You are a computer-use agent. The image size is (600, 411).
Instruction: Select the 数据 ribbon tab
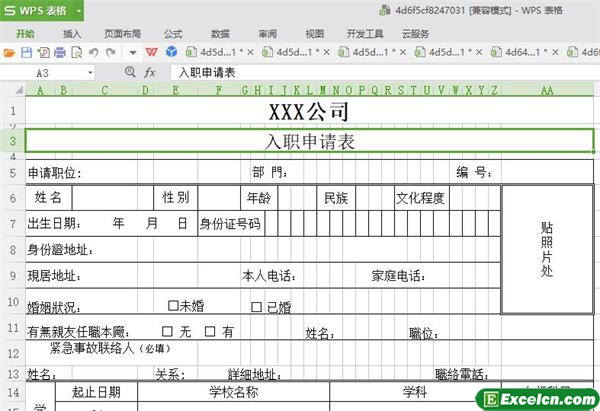click(x=220, y=34)
